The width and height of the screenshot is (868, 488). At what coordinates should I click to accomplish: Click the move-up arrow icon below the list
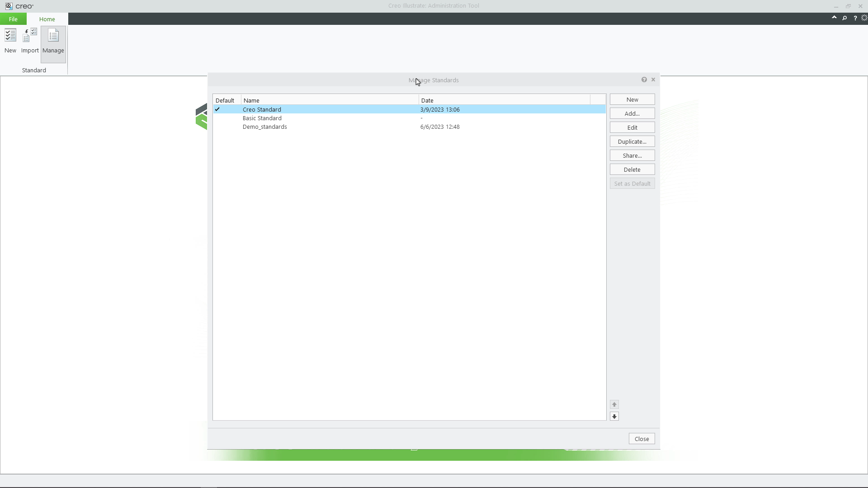pos(614,404)
